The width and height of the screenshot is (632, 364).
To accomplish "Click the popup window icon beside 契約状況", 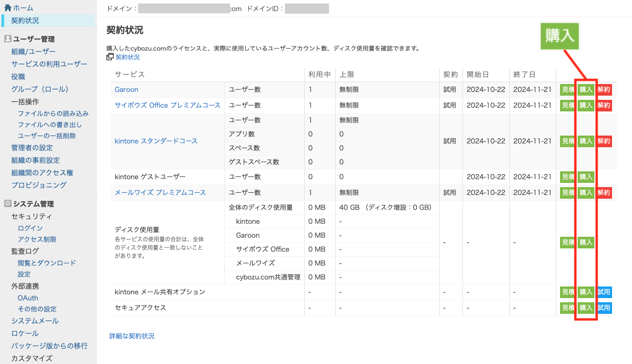I will click(x=110, y=57).
